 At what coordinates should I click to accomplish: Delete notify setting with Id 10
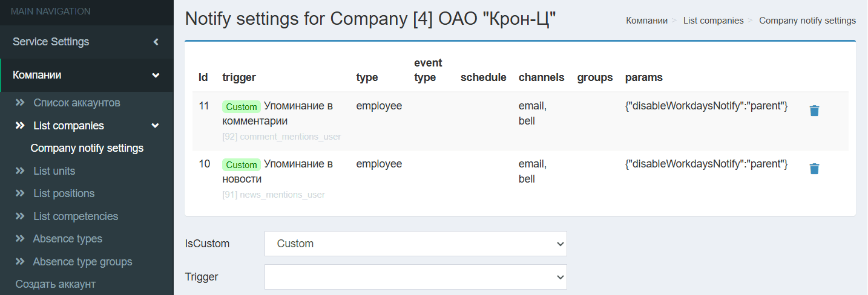click(x=814, y=169)
